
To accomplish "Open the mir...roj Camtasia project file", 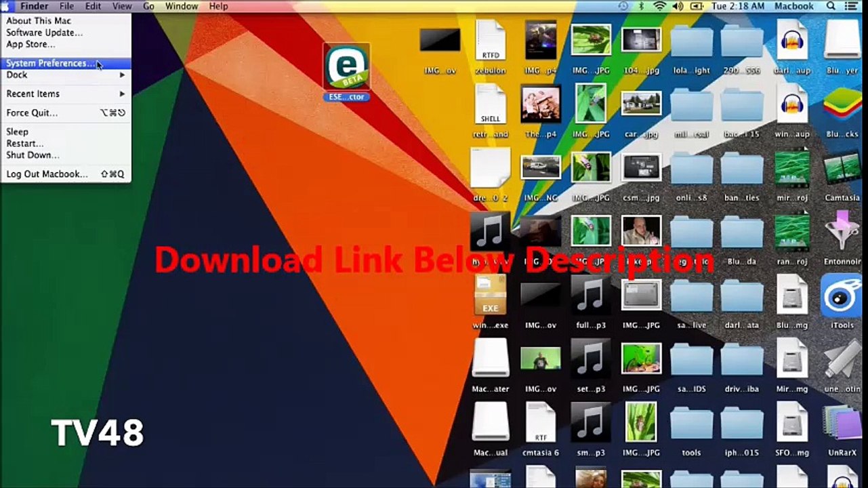I will coord(791,168).
